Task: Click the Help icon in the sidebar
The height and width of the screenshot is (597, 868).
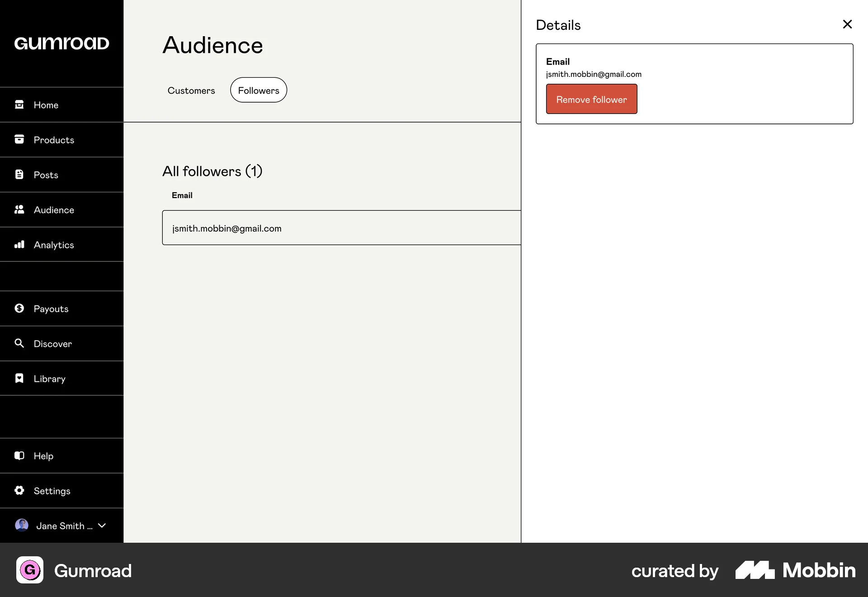Action: (x=19, y=456)
